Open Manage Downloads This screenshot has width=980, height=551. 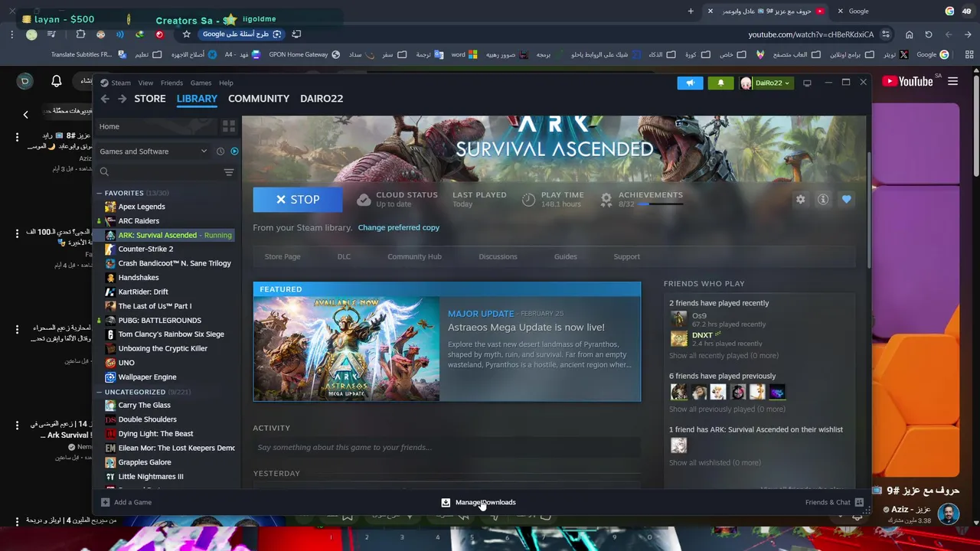coord(479,502)
